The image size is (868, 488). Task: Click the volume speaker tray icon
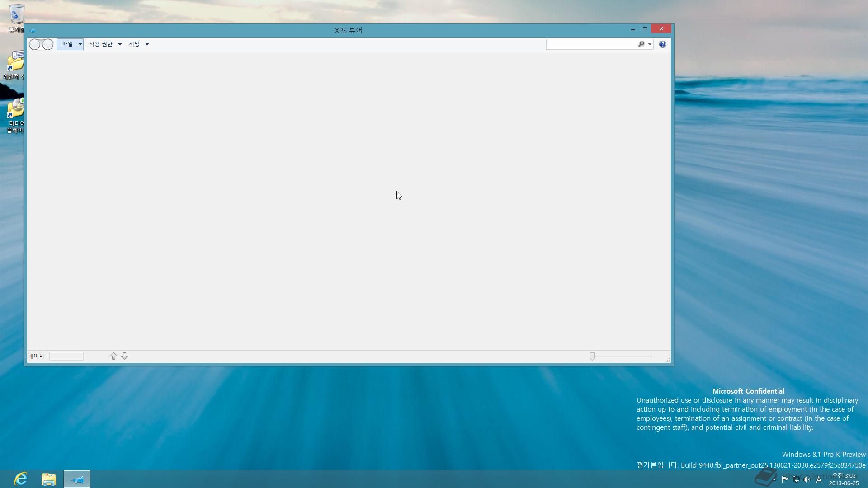click(x=807, y=479)
